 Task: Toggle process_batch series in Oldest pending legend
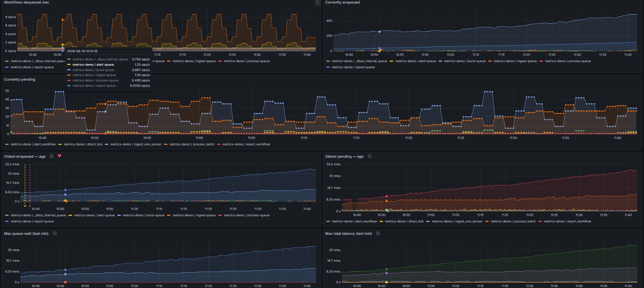coord(513,222)
